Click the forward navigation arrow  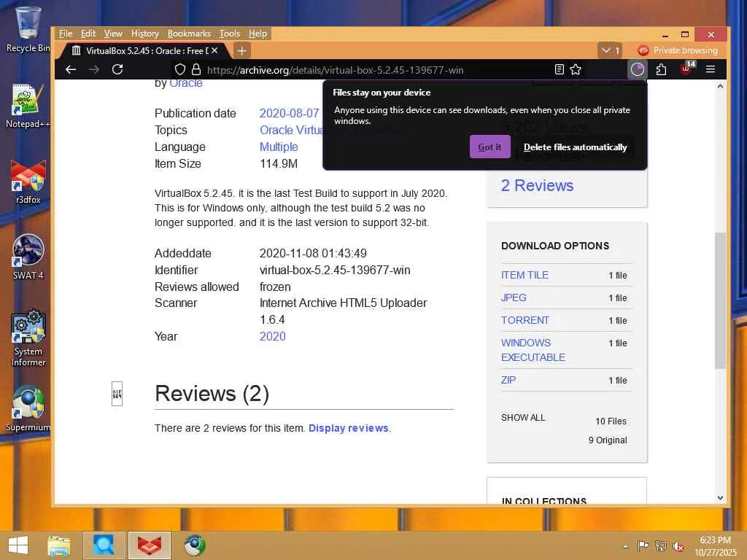click(x=94, y=69)
